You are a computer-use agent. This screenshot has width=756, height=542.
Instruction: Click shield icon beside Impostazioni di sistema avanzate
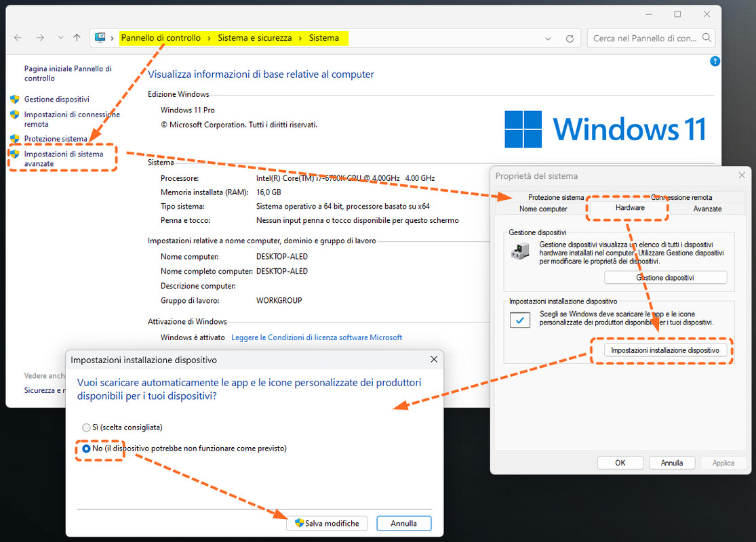coord(15,154)
